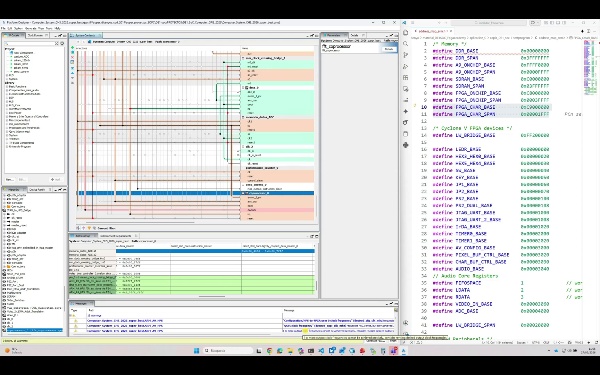600x375 pixels.
Task: Open Search view in VS Code activity bar
Action: [406, 44]
